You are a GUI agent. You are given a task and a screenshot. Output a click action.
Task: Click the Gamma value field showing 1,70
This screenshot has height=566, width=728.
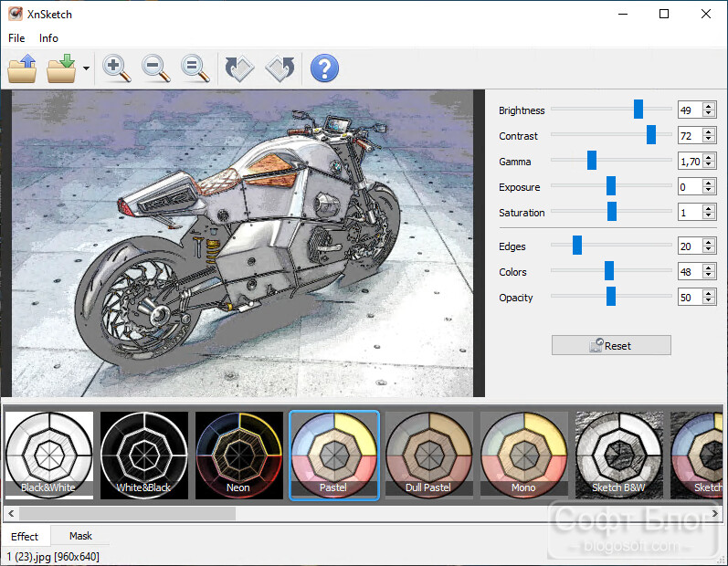pos(690,161)
